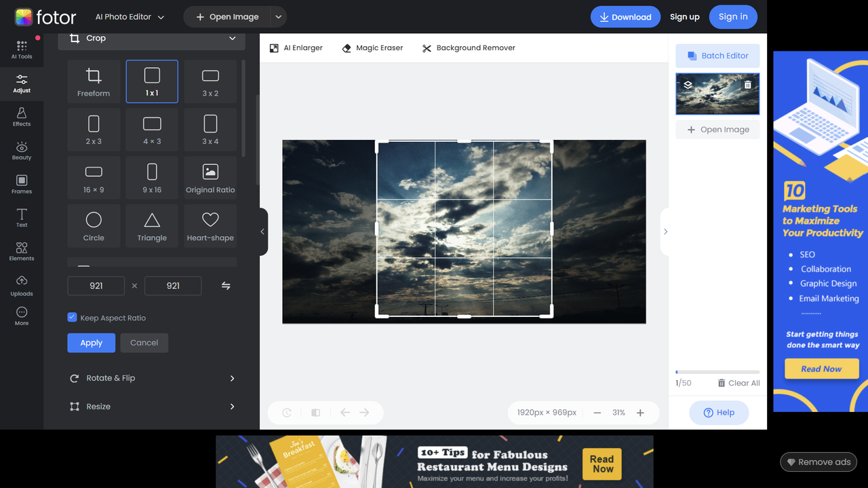Open the Elements panel
The width and height of the screenshot is (868, 488).
[x=22, y=251]
